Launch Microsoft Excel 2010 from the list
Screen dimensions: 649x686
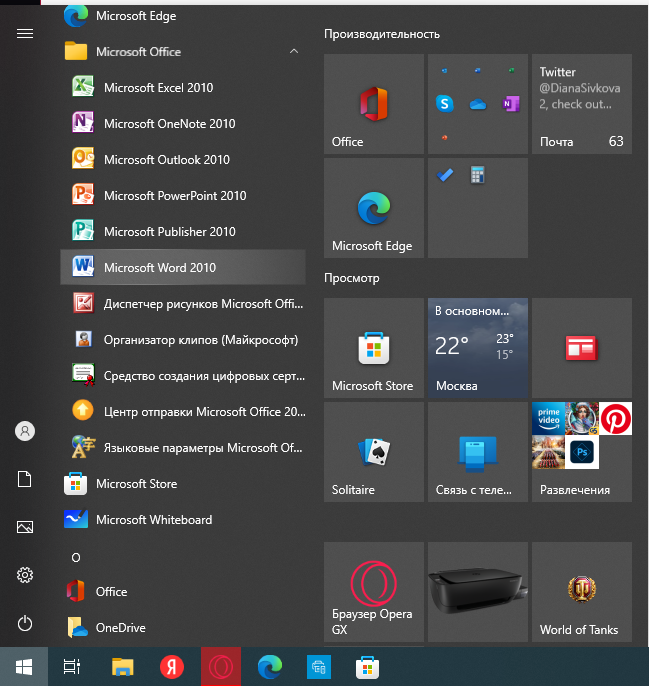[x=183, y=88]
